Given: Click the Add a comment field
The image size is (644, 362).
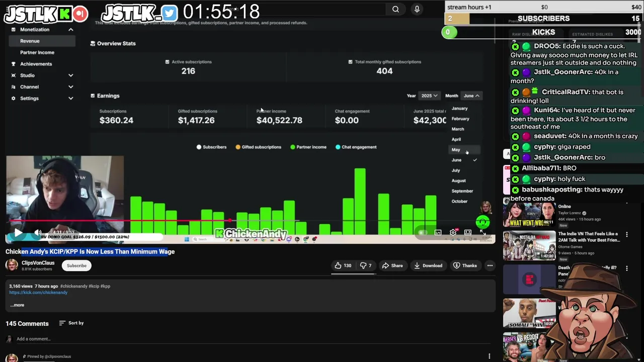Looking at the screenshot, I should click(252, 339).
